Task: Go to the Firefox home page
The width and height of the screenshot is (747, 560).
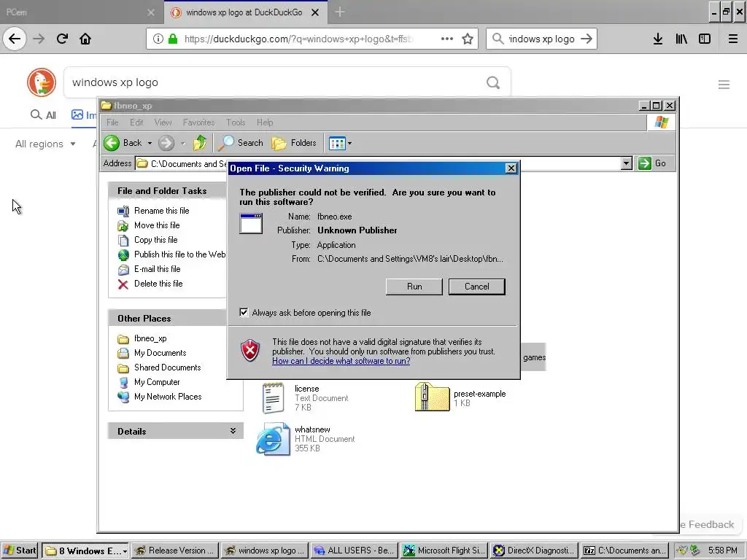Action: [x=85, y=39]
